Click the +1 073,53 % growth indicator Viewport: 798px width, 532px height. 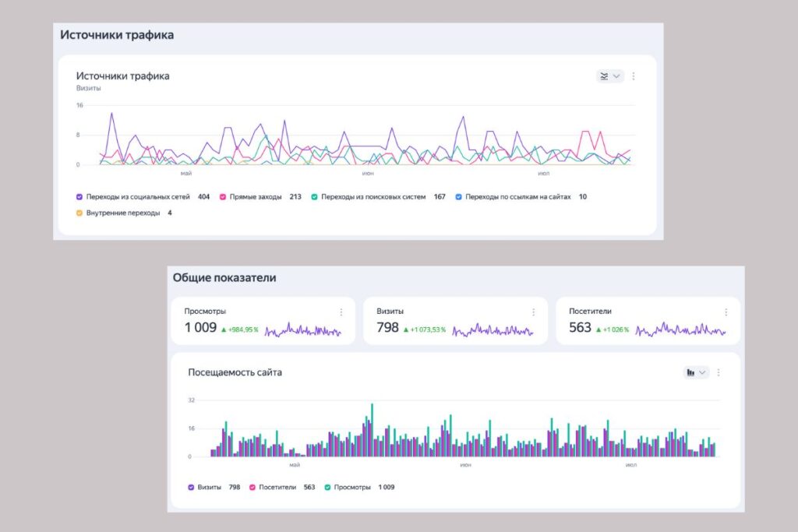tap(425, 329)
